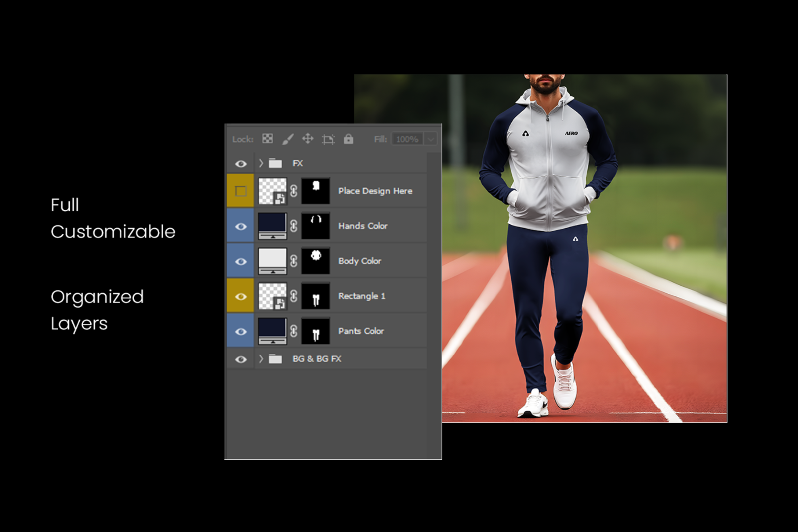This screenshot has height=532, width=798.
Task: Click the Lock position arrows icon
Action: pos(307,139)
